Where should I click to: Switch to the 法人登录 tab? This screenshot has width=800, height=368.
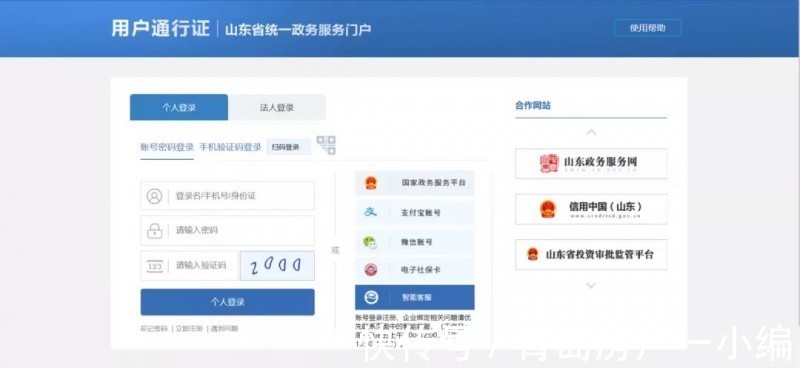coord(277,107)
